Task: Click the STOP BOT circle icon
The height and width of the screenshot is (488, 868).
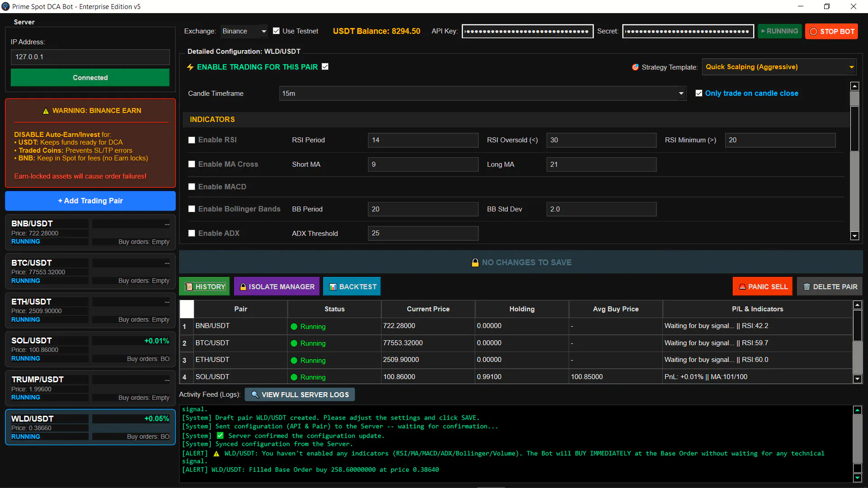Action: point(814,31)
